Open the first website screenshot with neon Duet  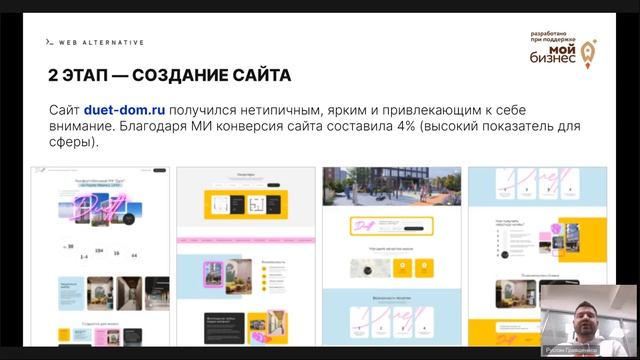click(100, 256)
